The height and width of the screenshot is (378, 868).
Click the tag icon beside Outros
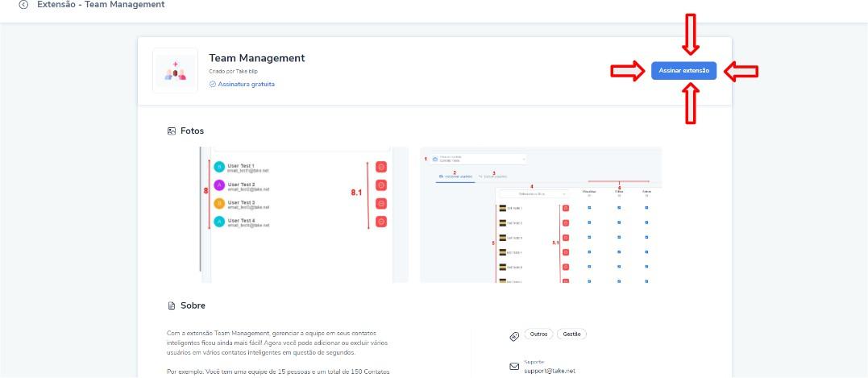(x=514, y=336)
